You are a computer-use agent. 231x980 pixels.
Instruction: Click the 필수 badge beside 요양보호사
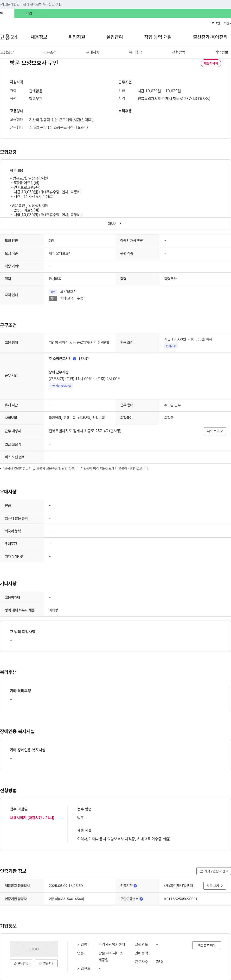(x=53, y=292)
